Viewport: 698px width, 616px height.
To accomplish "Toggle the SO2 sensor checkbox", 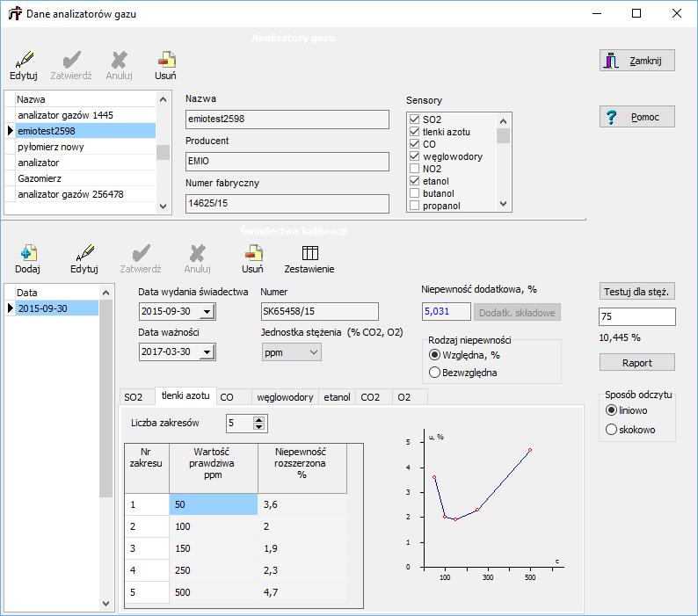I will (414, 119).
